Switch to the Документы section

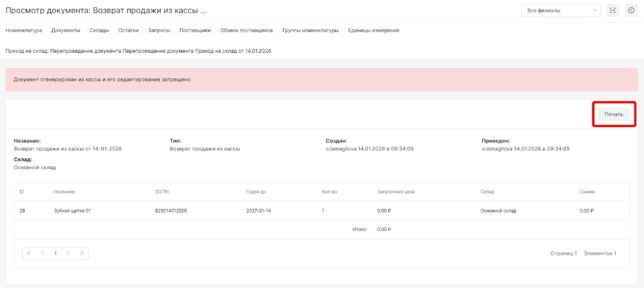click(65, 30)
